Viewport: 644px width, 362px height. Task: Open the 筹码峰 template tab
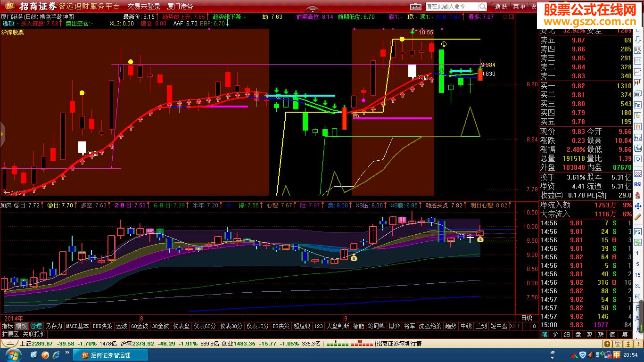click(377, 326)
